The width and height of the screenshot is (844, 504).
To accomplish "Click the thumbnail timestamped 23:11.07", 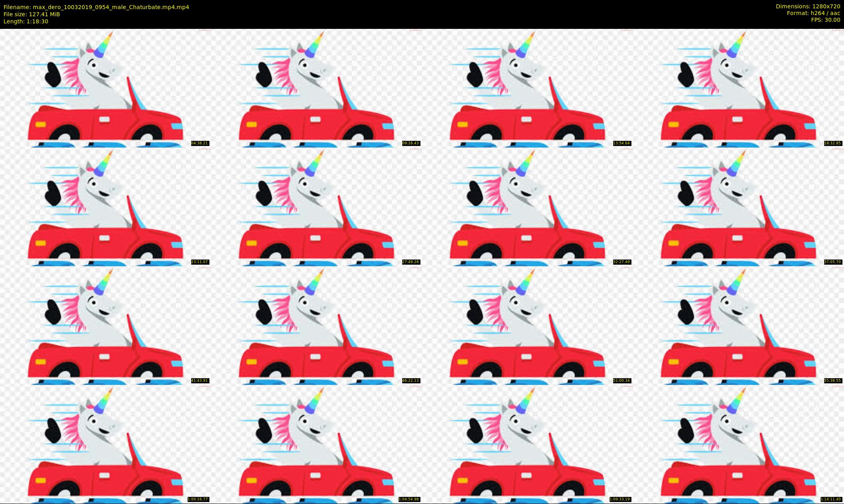I will coord(105,207).
